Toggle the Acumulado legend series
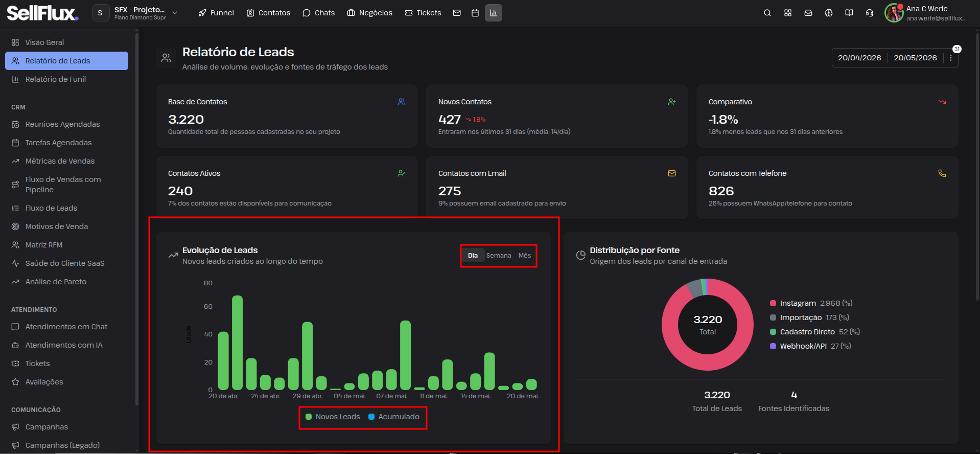The image size is (980, 454). tap(393, 417)
